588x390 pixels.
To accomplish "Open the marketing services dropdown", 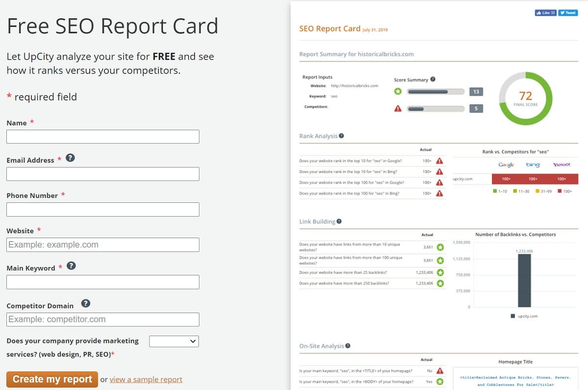I will pos(173,341).
